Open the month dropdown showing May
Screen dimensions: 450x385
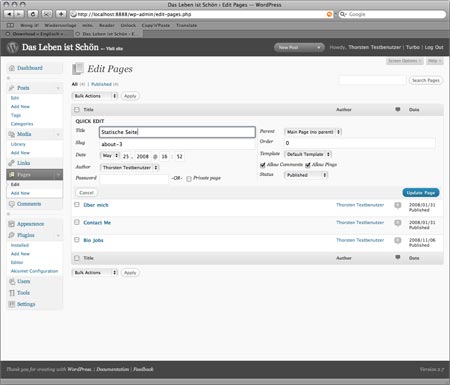click(110, 156)
